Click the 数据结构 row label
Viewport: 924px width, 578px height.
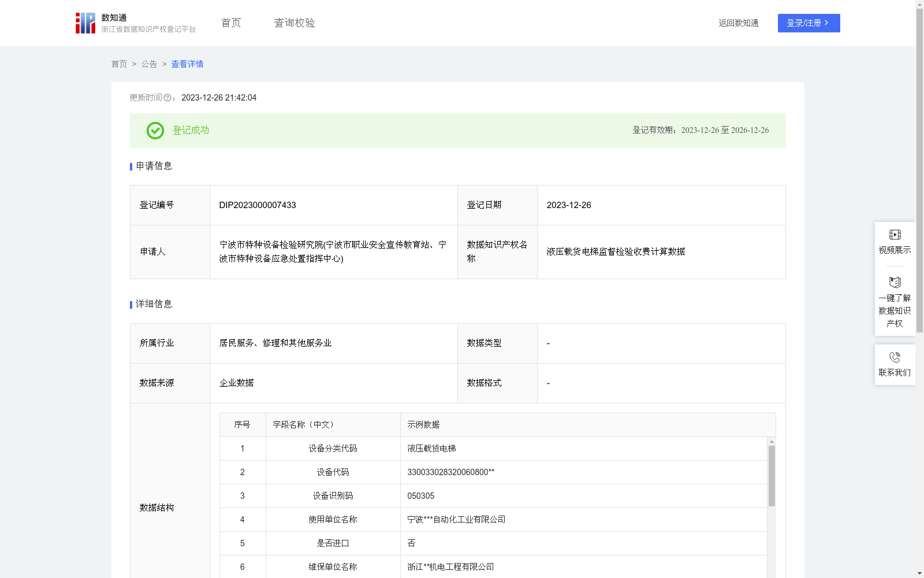157,508
